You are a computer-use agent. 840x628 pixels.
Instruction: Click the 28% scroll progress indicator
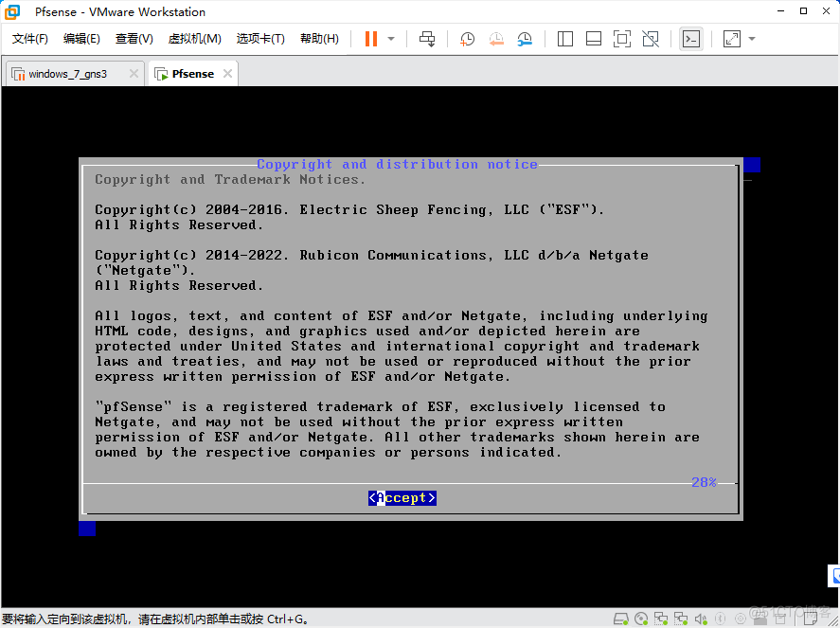[704, 482]
